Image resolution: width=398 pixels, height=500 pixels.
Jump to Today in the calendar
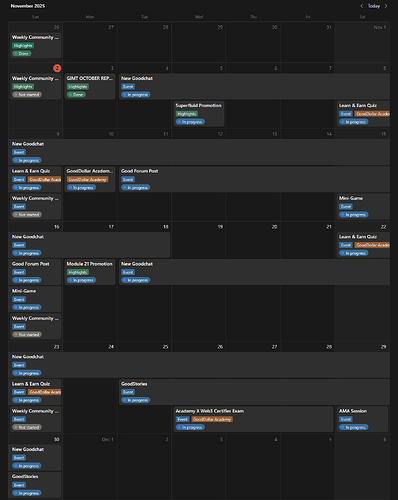[374, 6]
